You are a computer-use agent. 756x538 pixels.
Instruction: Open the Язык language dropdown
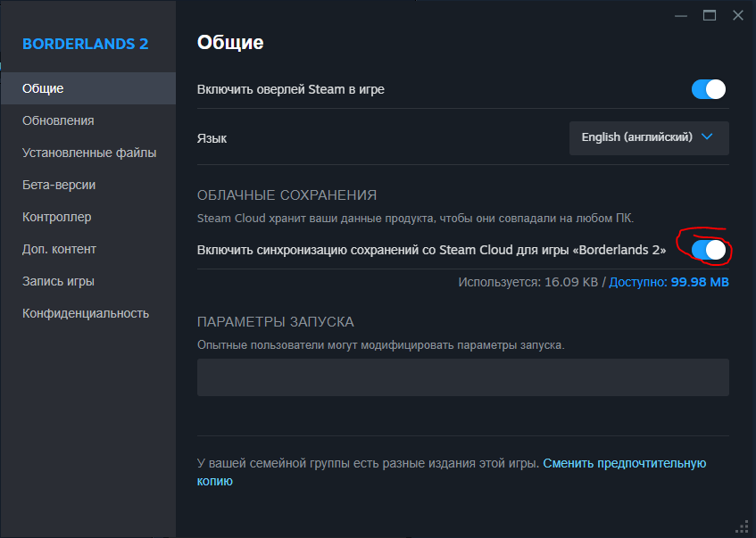649,138
